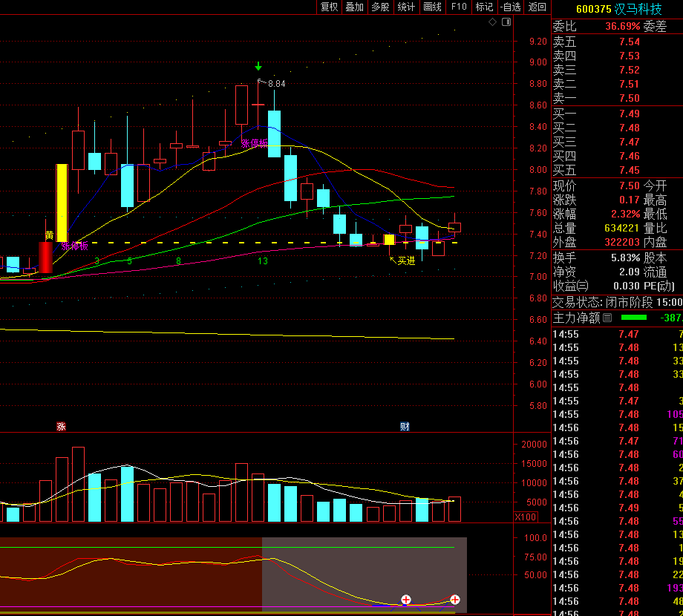Click the yellow candlestick labeled 黄
Screen dimensions: 683x616
click(62, 203)
